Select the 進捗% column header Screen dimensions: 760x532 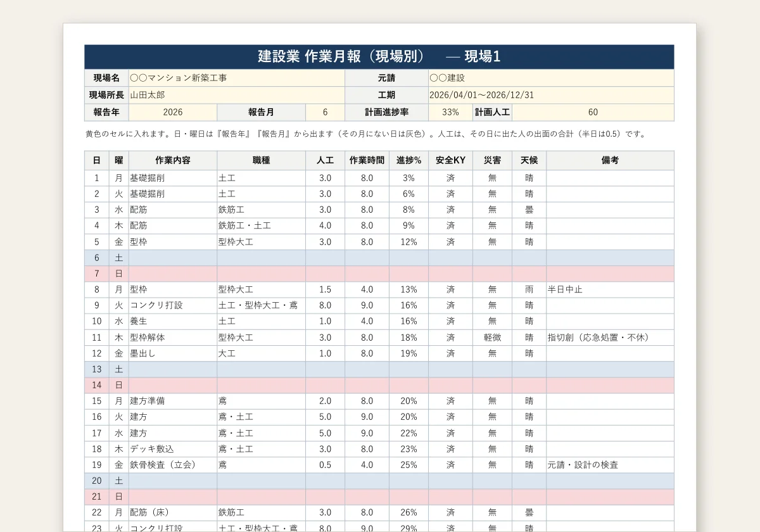point(409,160)
